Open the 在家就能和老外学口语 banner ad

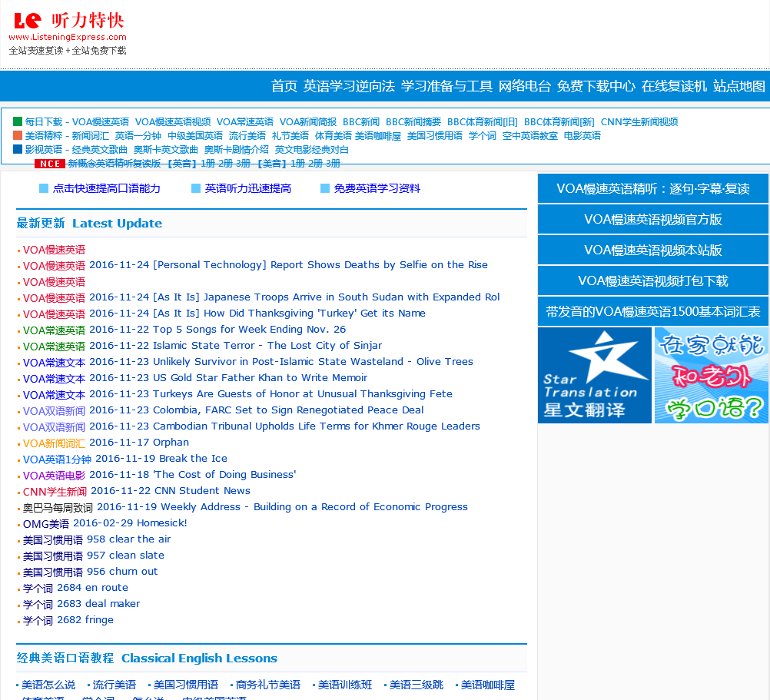pos(711,375)
